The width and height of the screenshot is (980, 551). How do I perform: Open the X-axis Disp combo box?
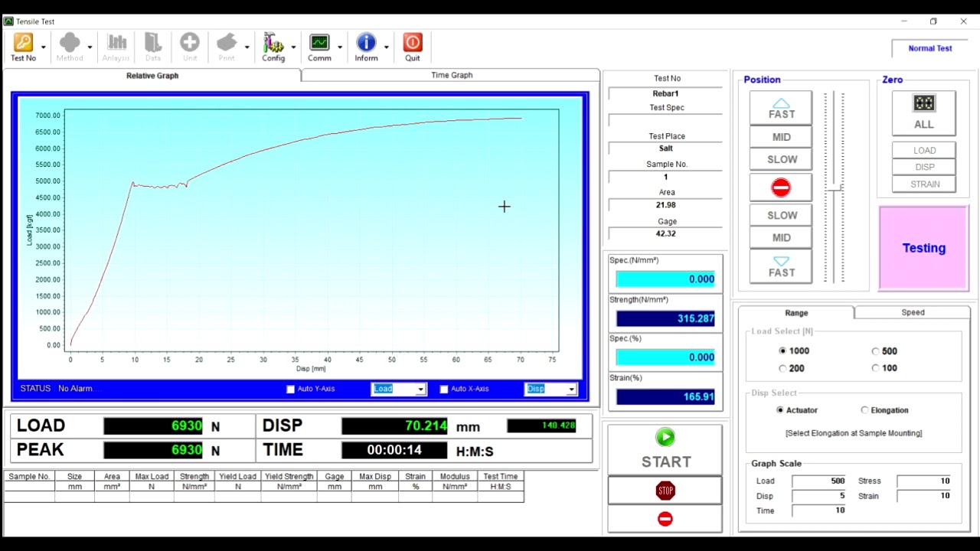[550, 389]
